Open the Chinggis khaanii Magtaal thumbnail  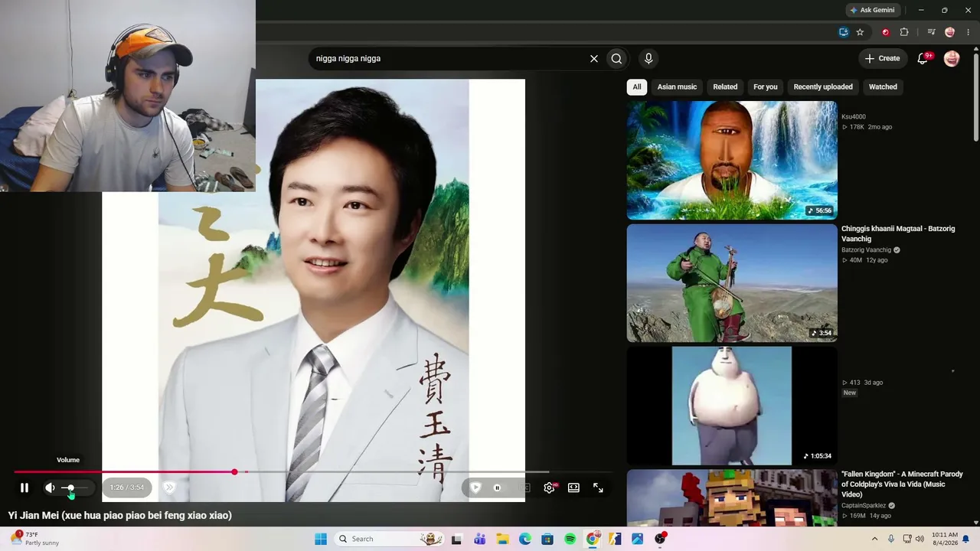[x=732, y=283]
